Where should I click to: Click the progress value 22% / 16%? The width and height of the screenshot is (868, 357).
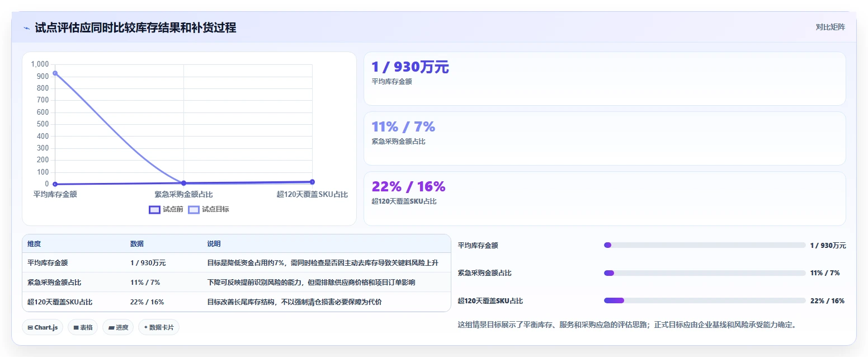click(827, 300)
